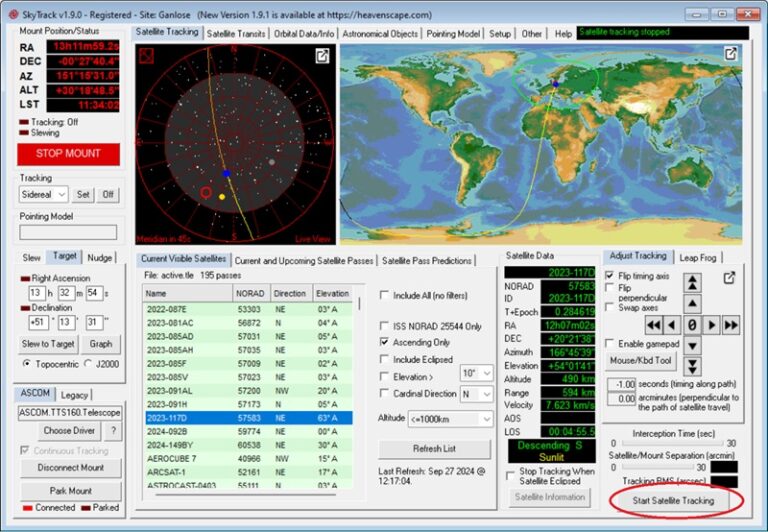Adjust the Satellite/Mount Separation slider

(x=657, y=467)
